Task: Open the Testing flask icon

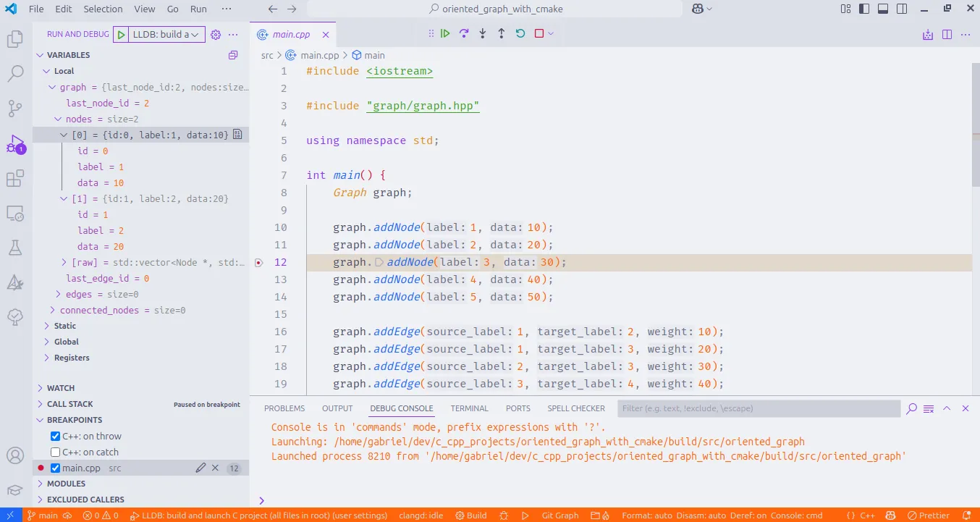Action: (x=15, y=248)
